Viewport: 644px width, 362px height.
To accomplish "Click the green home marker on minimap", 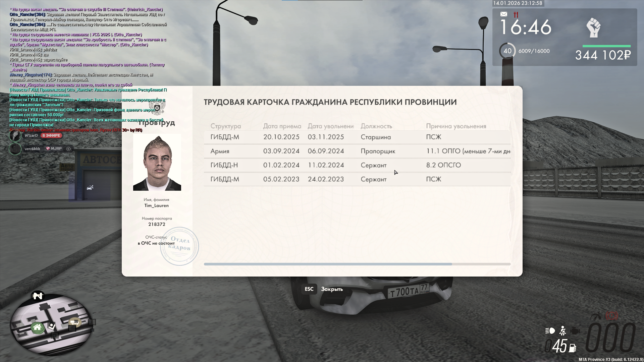I will [37, 327].
